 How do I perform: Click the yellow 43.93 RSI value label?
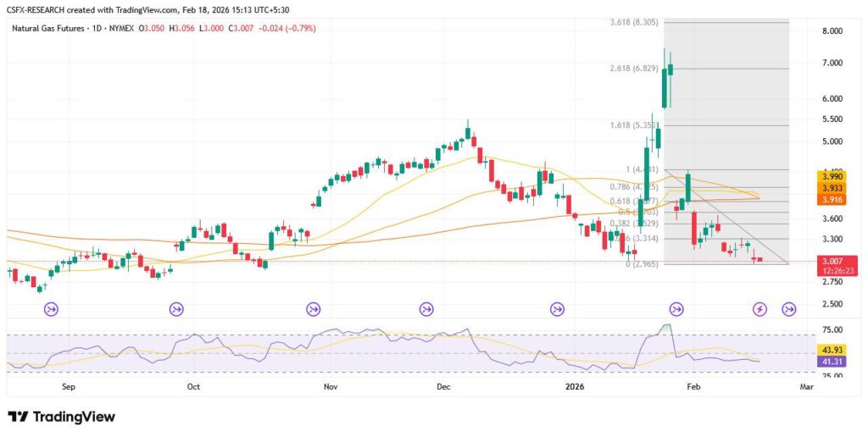pyautogui.click(x=831, y=351)
